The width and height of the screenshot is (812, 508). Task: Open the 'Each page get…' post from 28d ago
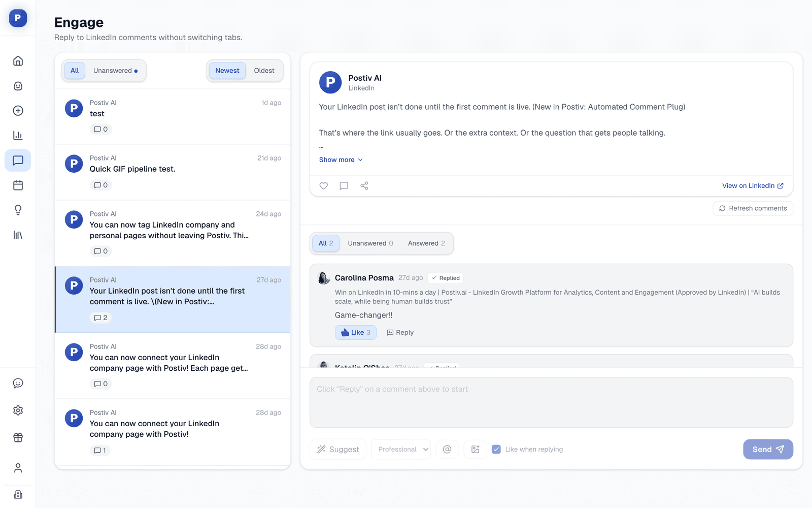[173, 366]
